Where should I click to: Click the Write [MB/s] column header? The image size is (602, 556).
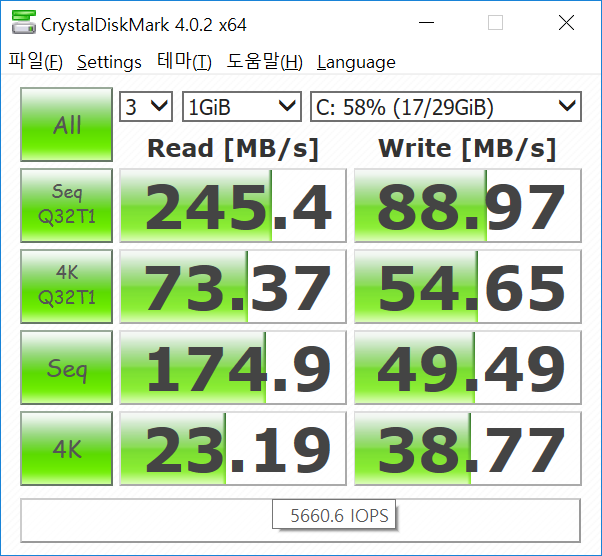point(467,149)
